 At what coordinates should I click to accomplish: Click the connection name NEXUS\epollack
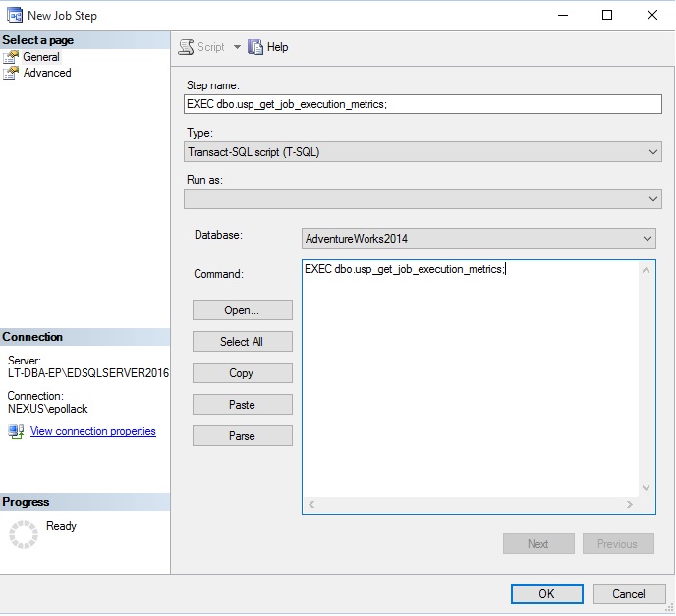[47, 409]
